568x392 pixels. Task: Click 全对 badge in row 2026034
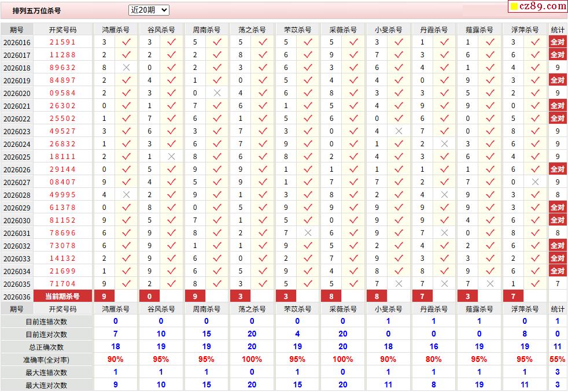point(557,271)
